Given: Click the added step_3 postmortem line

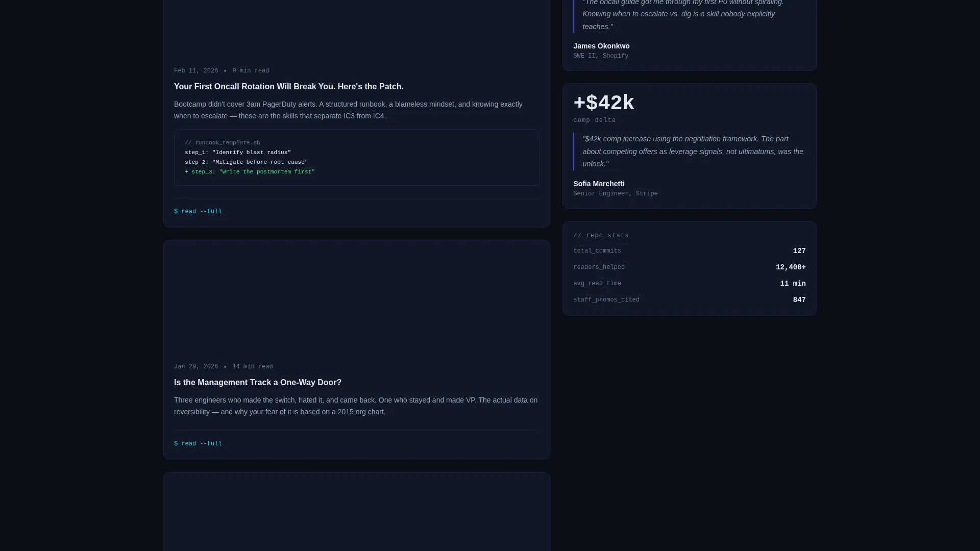Looking at the screenshot, I should click(x=250, y=172).
